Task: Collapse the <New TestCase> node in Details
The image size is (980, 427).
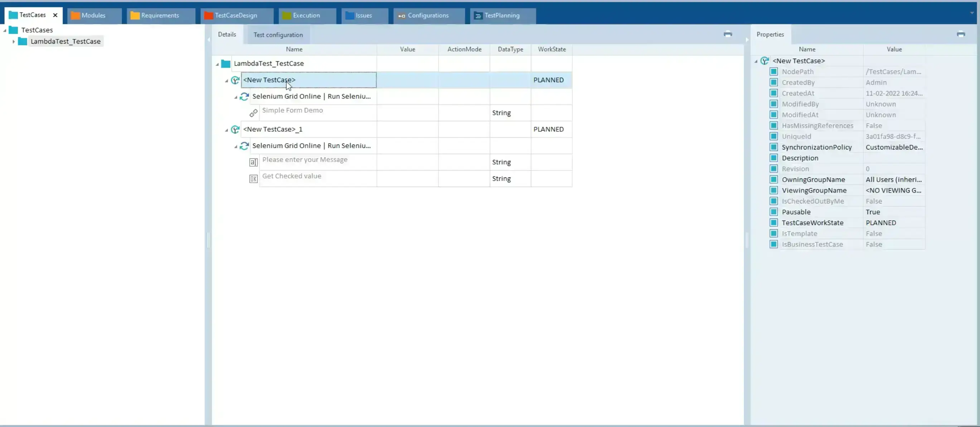Action: pyautogui.click(x=226, y=80)
